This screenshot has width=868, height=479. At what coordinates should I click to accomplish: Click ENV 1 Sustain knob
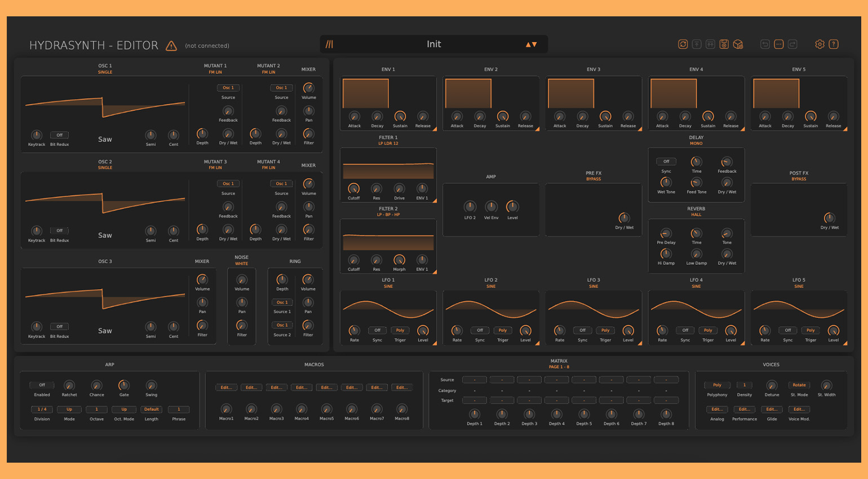(400, 116)
